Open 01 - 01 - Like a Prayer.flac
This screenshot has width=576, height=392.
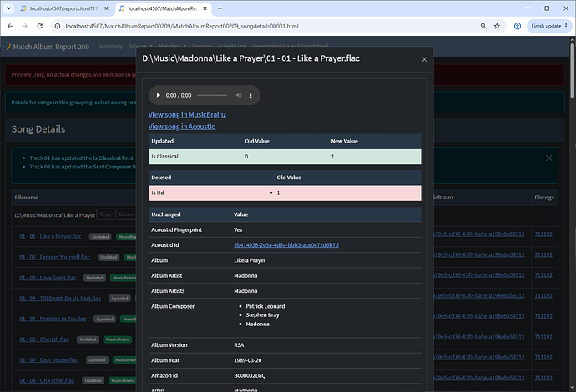click(50, 236)
